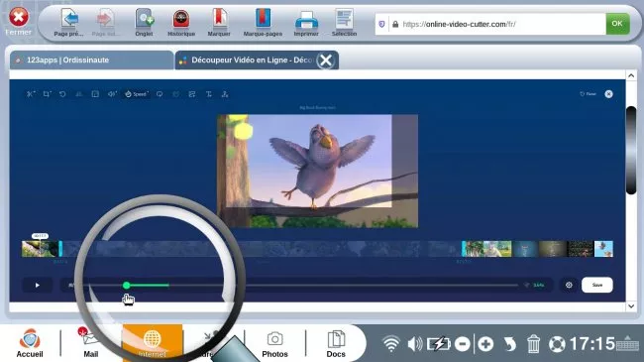The width and height of the screenshot is (644, 362).
Task: Open Photos in the bottom bar
Action: pos(274,343)
